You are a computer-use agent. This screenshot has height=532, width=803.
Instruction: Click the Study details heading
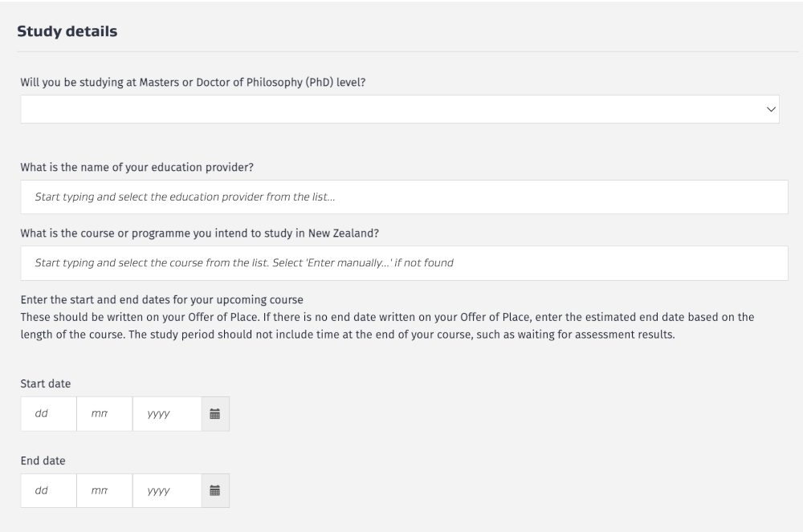click(67, 31)
